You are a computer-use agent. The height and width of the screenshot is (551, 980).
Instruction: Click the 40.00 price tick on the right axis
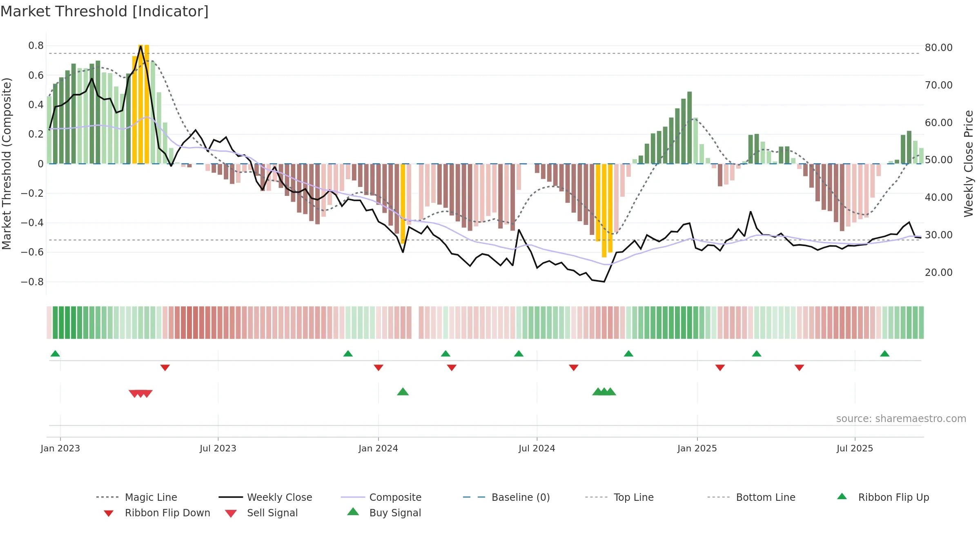[x=939, y=198]
